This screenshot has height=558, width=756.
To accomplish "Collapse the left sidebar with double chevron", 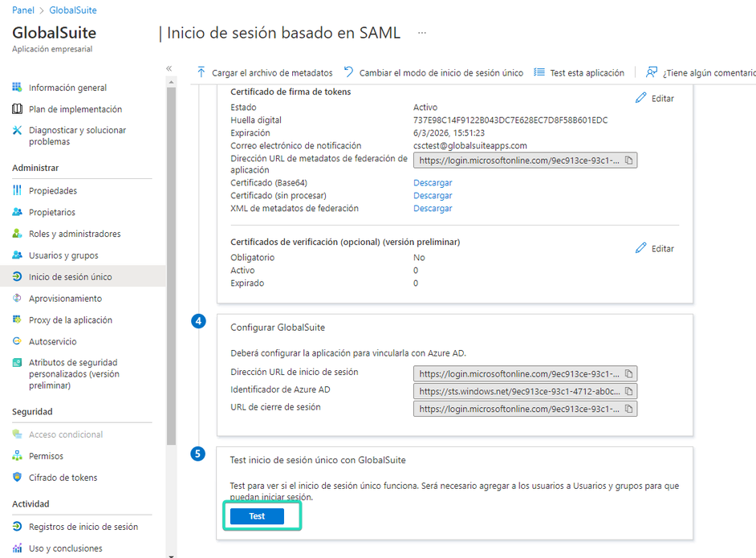I will 169,68.
